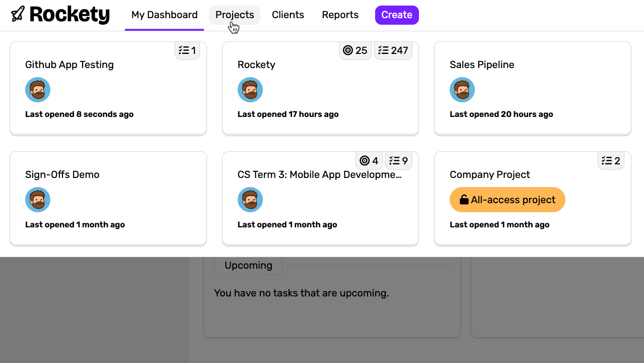The width and height of the screenshot is (644, 363).
Task: Go to the Reports section
Action: [340, 15]
